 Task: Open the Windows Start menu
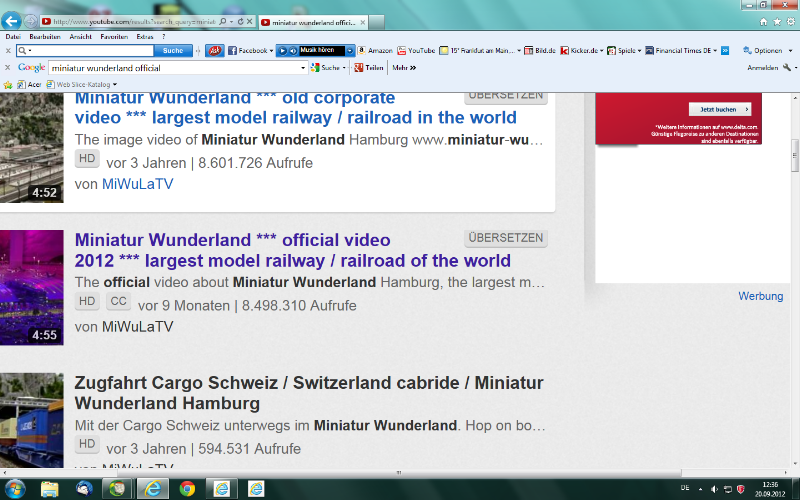[x=14, y=488]
